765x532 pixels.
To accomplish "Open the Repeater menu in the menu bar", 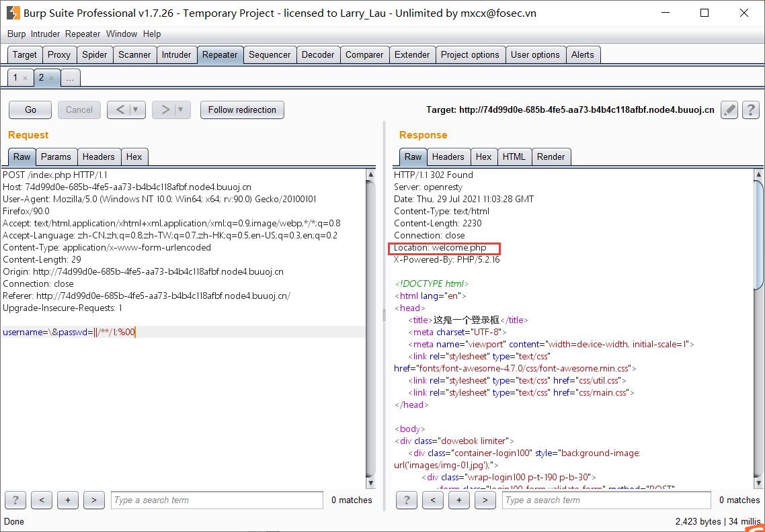I will click(x=83, y=34).
